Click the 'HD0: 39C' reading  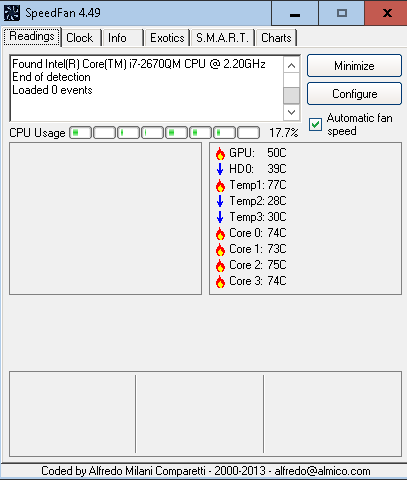[x=258, y=169]
